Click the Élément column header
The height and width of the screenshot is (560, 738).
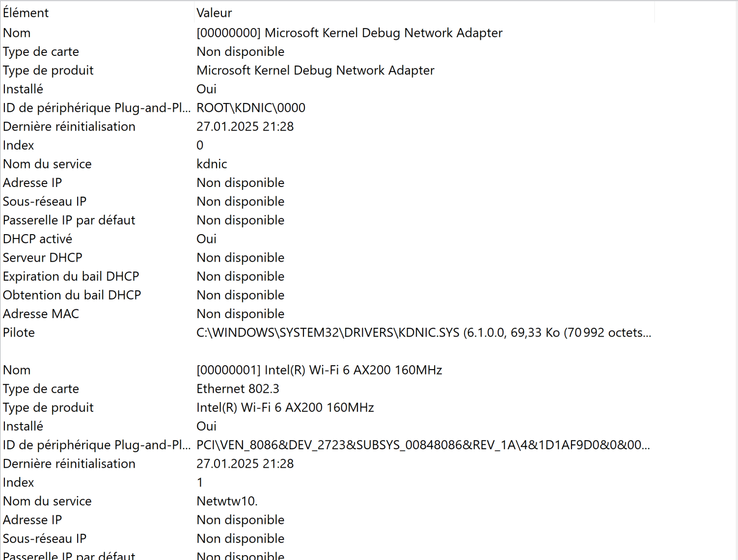tap(26, 13)
